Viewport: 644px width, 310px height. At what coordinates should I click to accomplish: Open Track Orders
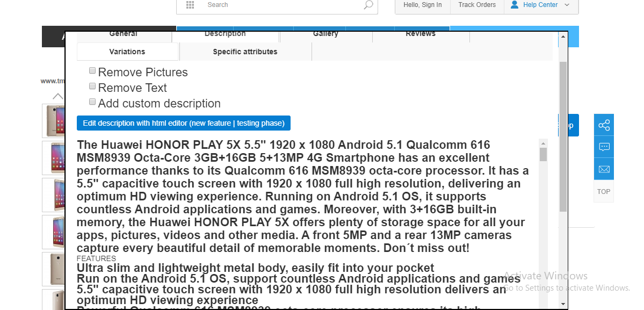pyautogui.click(x=477, y=5)
